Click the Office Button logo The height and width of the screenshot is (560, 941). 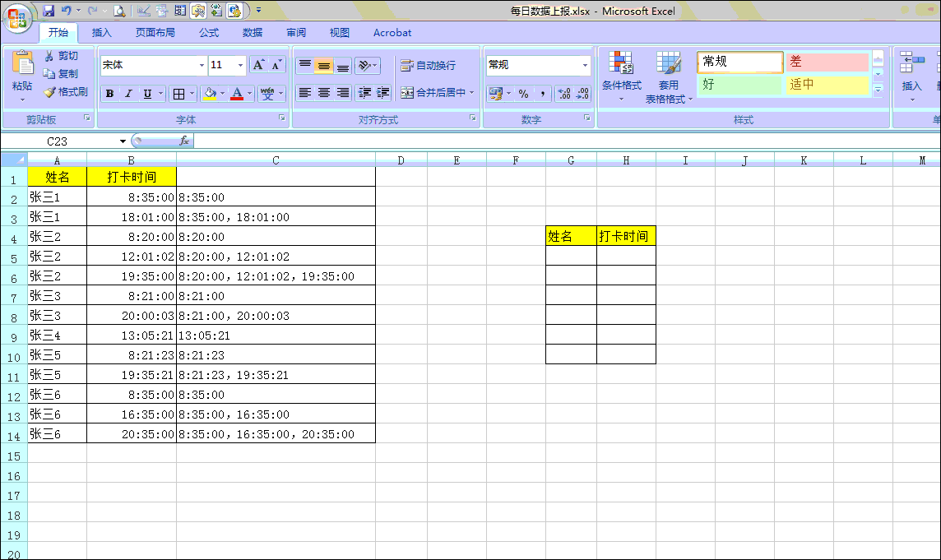(17, 18)
